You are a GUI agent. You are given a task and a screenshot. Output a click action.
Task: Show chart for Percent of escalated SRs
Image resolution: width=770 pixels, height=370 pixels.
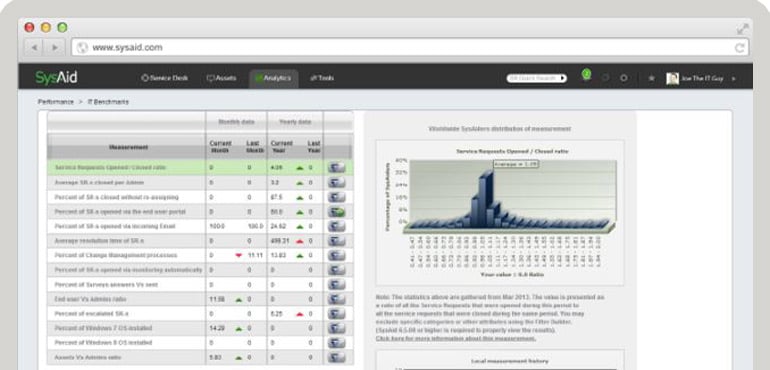[336, 313]
